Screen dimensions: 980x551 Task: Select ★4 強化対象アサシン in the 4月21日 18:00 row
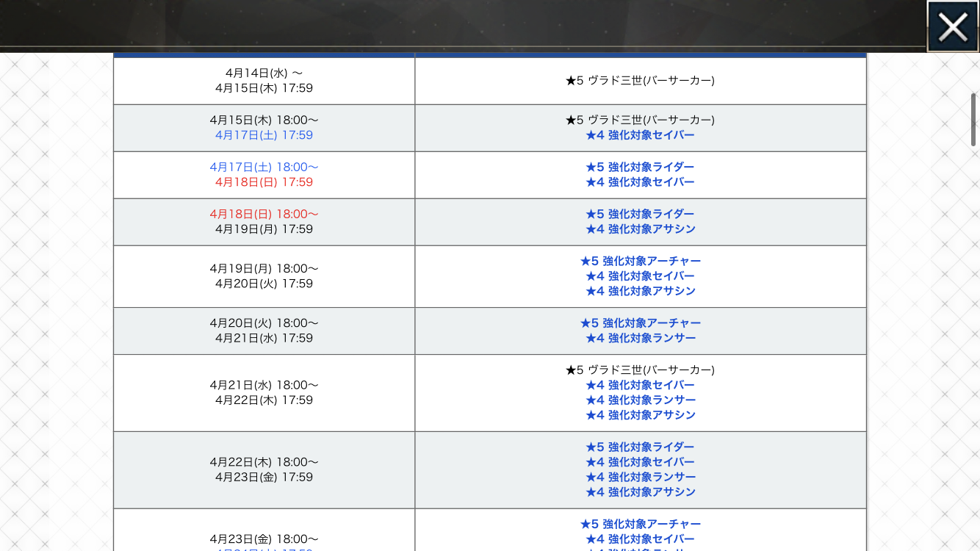pyautogui.click(x=640, y=415)
